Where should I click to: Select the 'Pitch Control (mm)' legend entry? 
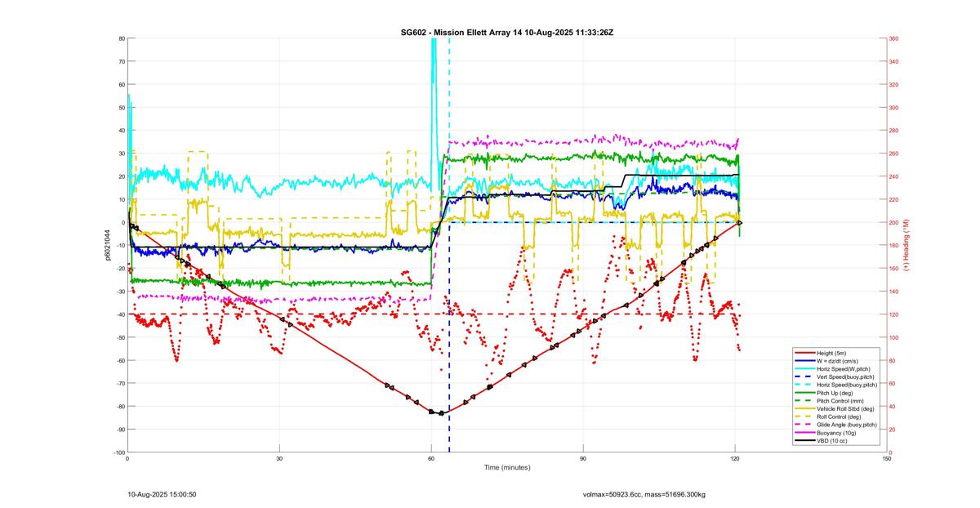[841, 401]
